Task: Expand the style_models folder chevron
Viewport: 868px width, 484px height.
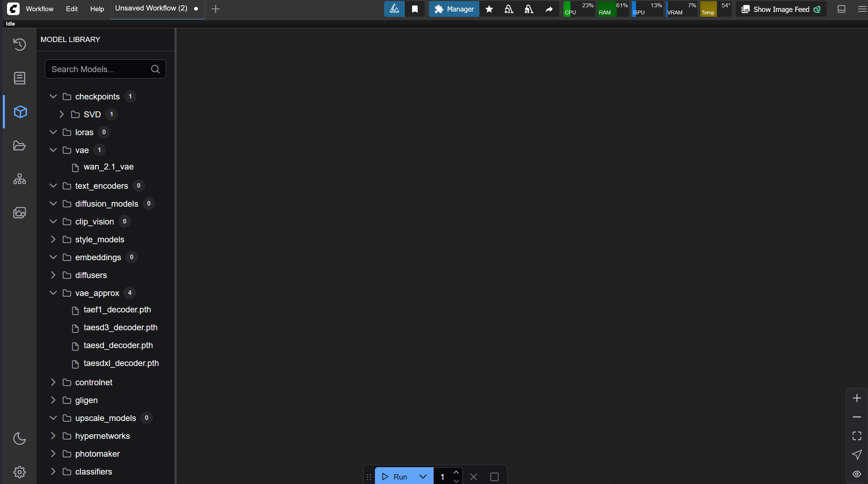Action: [x=53, y=239]
